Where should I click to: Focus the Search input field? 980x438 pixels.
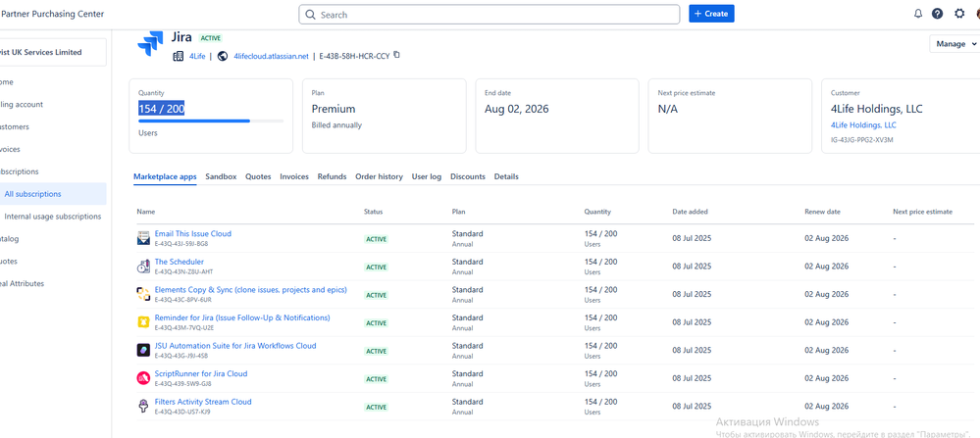click(489, 15)
